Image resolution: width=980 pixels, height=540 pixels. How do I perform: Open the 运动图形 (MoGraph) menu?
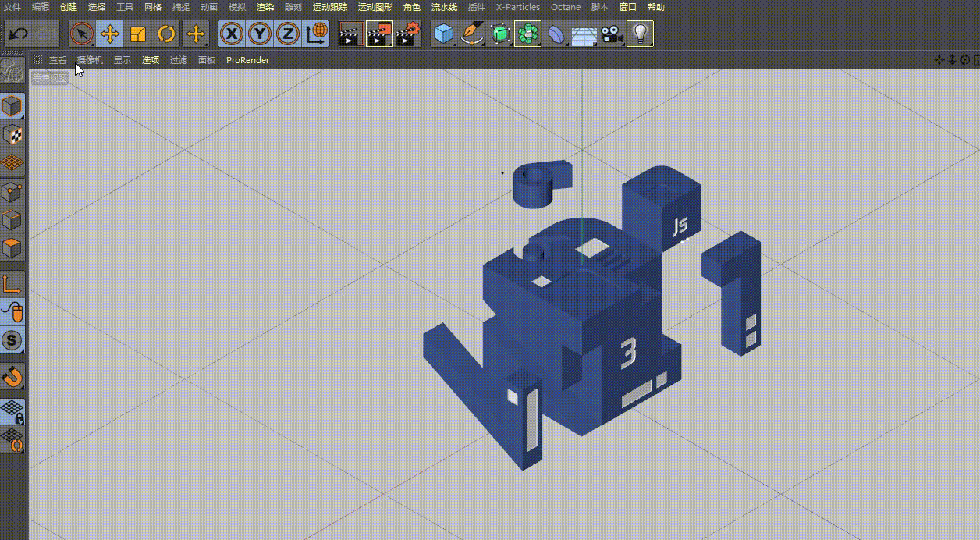(x=375, y=7)
